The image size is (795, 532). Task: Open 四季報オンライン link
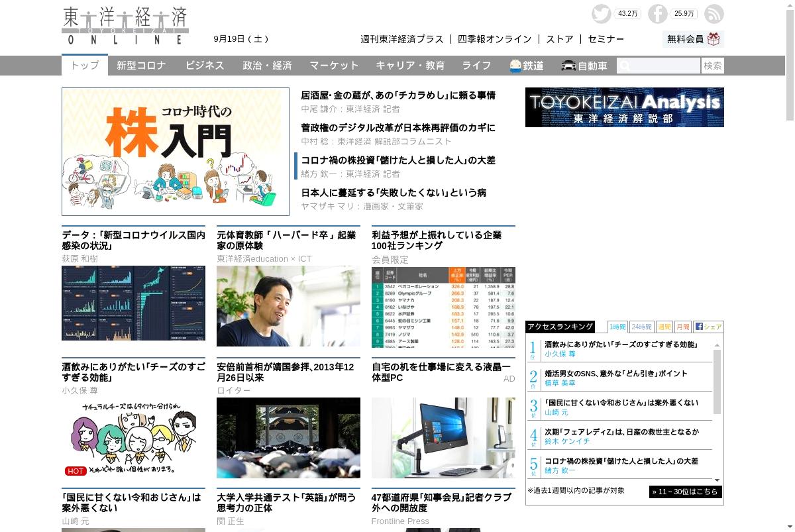pos(495,39)
